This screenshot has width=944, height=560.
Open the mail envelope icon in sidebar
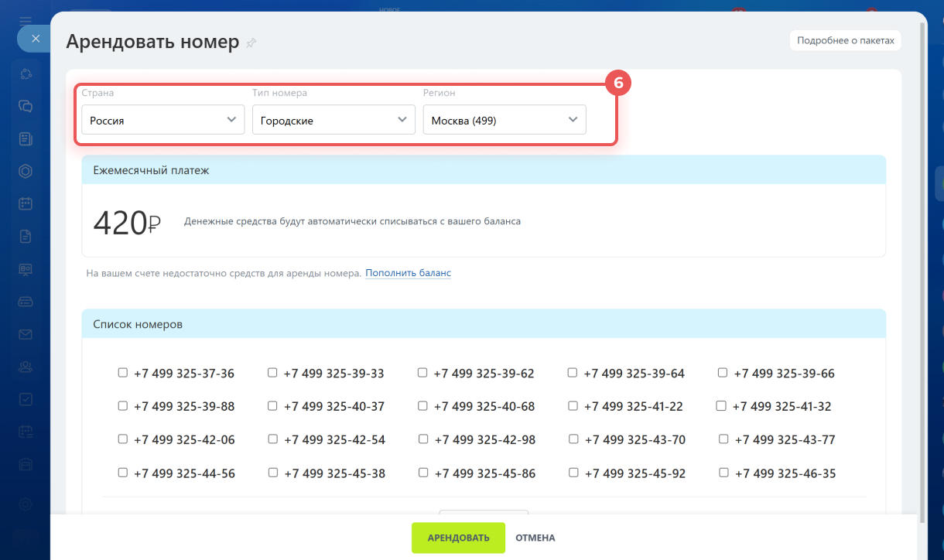pyautogui.click(x=26, y=334)
